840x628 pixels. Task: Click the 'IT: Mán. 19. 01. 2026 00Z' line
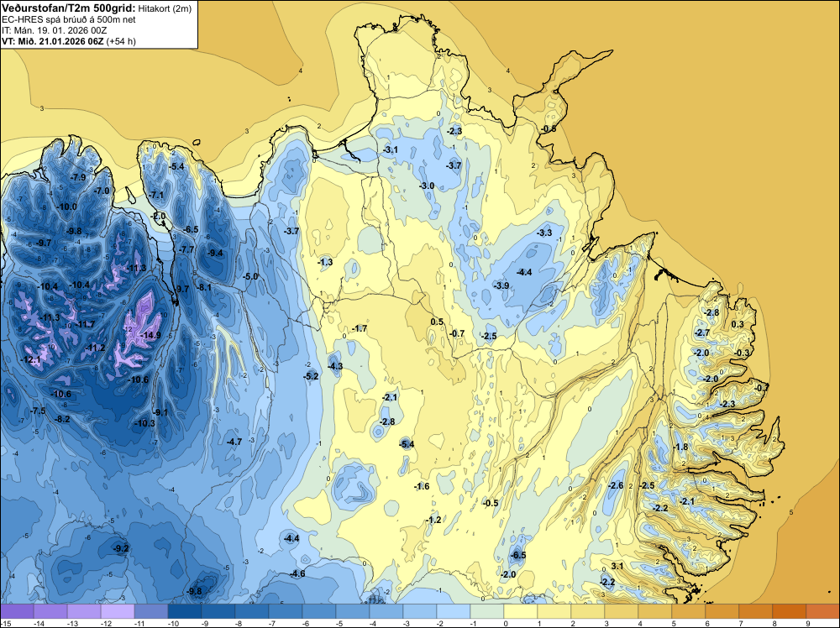pyautogui.click(x=54, y=30)
